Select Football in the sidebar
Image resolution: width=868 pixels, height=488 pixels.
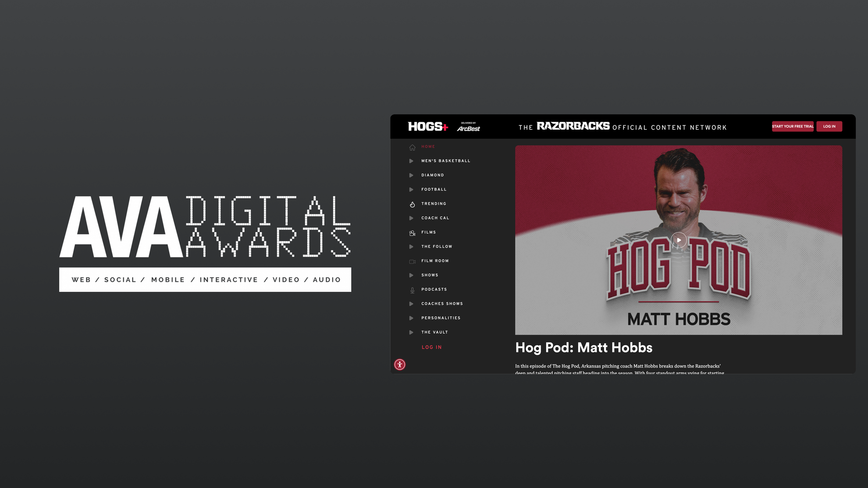434,190
